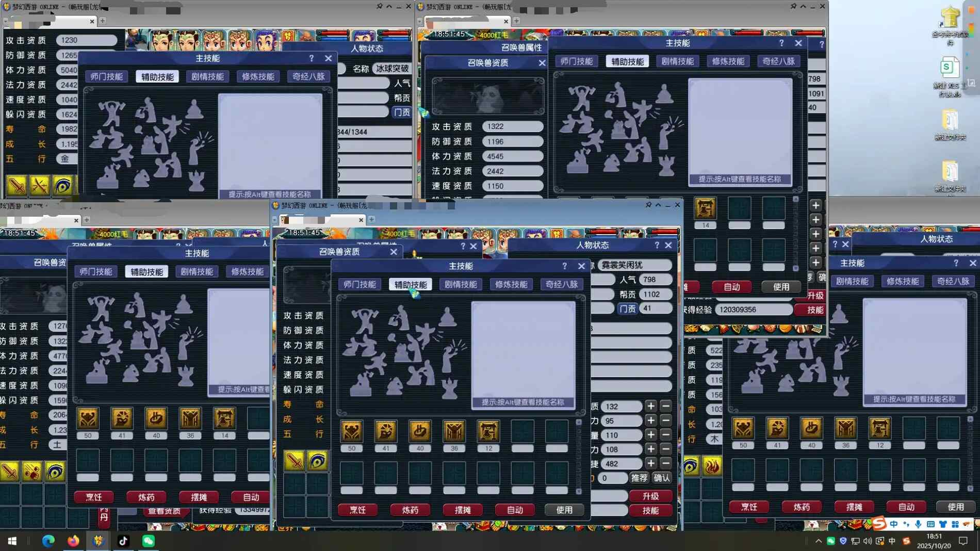Screen dimensions: 980x551
Task: Select level-40 skill icon in center game window
Action: tap(420, 431)
